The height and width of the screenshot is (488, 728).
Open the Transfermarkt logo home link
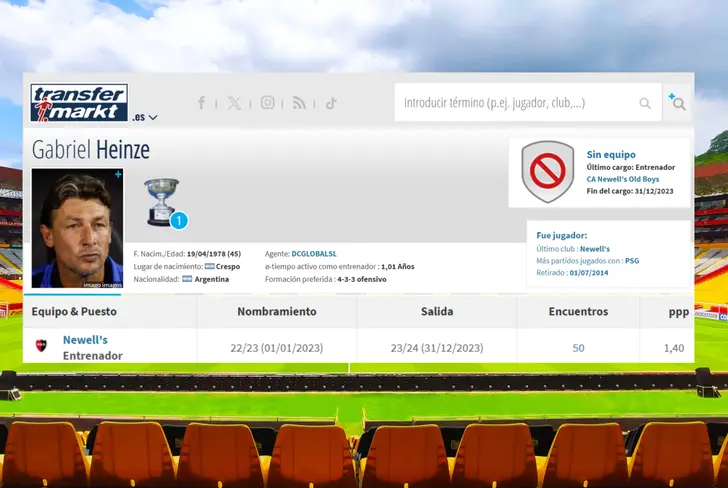[x=79, y=103]
